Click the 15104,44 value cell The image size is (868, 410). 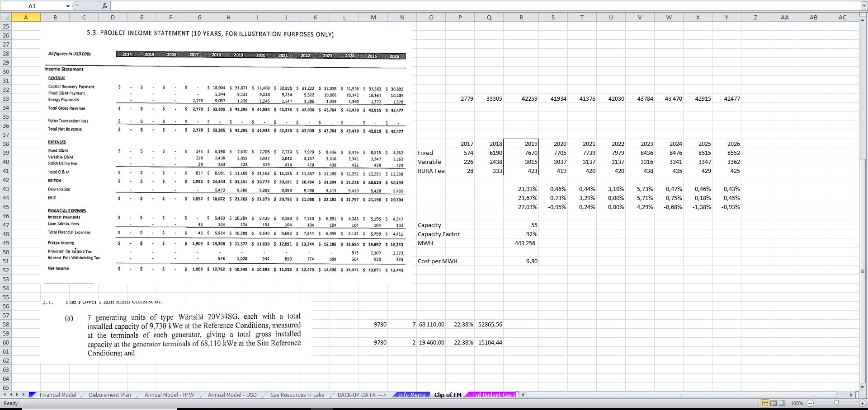[489, 342]
